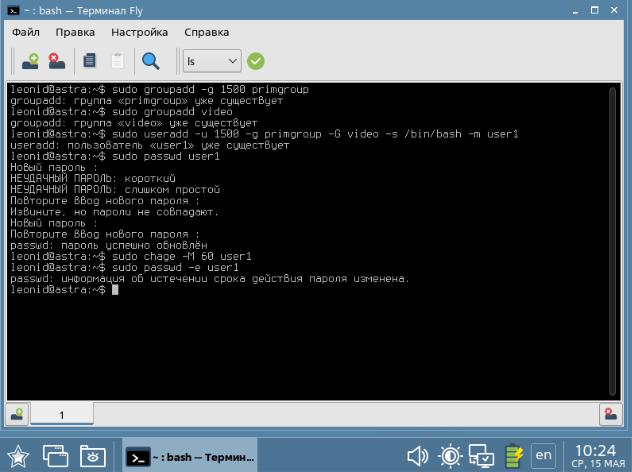Click the terminal vertical scrollbar
The width and height of the screenshot is (632, 472).
pyautogui.click(x=613, y=241)
